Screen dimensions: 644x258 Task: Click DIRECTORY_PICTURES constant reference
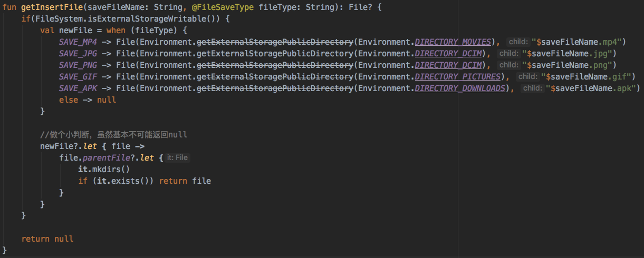click(x=459, y=77)
